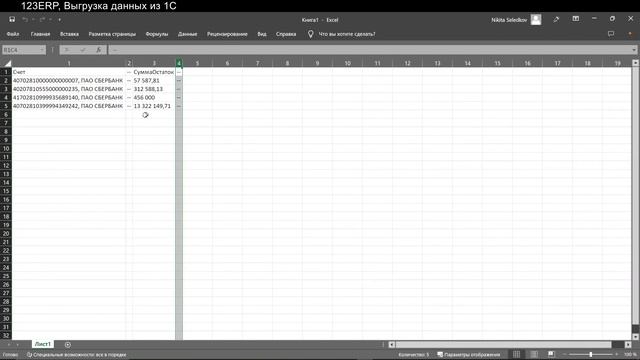
Task: Select column header 15
Action: tap(498, 63)
